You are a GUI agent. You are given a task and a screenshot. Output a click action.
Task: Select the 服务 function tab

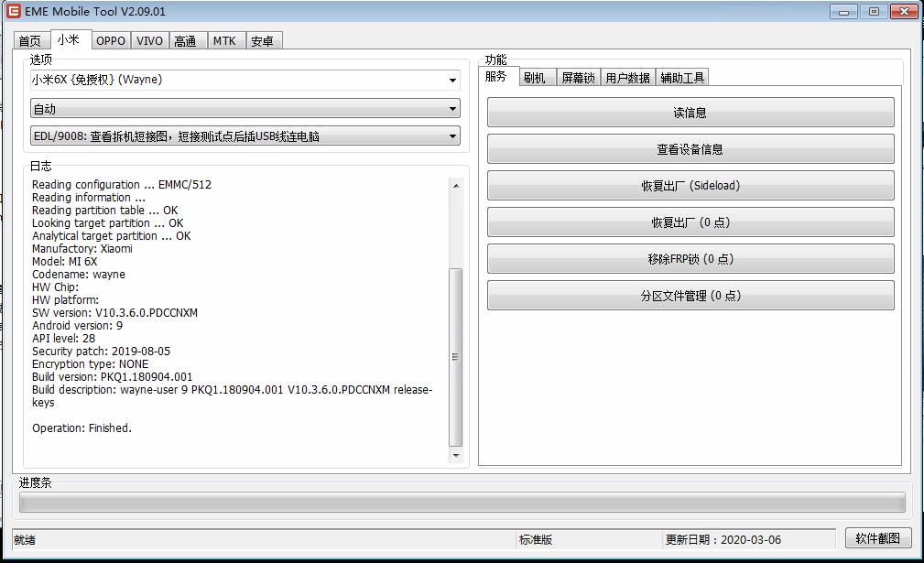496,76
